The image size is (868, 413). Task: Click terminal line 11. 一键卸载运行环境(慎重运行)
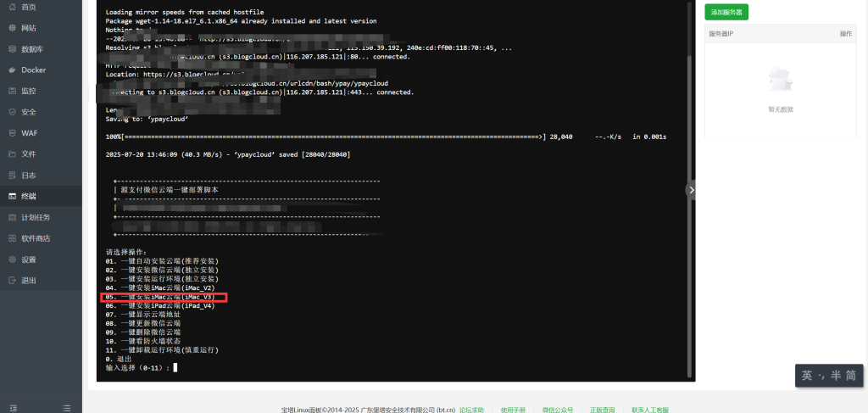point(162,350)
